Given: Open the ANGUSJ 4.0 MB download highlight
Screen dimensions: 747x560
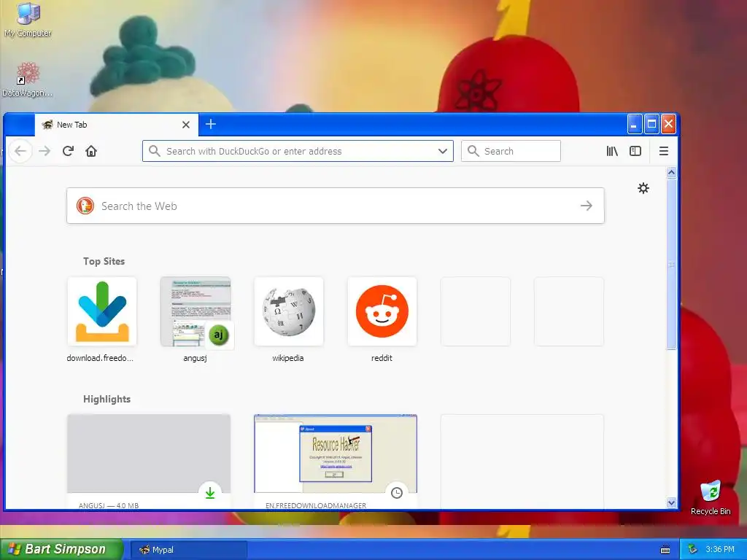Looking at the screenshot, I should [x=149, y=461].
